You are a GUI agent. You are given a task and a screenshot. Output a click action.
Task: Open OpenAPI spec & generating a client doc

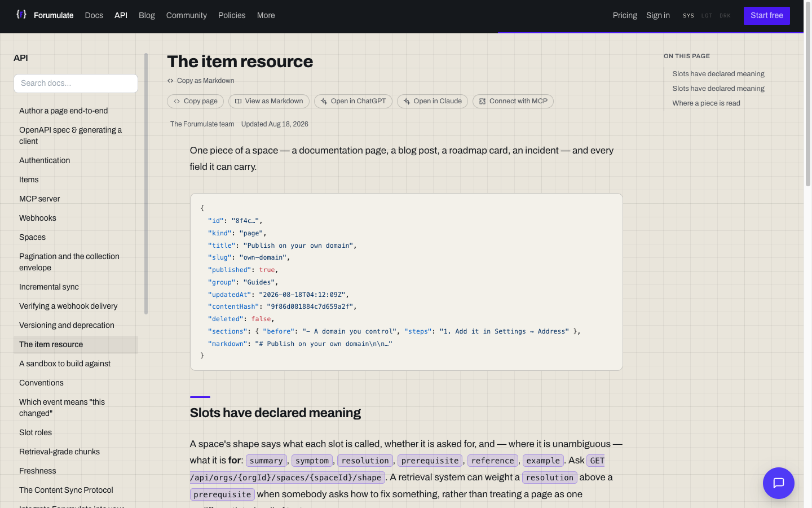pyautogui.click(x=76, y=135)
